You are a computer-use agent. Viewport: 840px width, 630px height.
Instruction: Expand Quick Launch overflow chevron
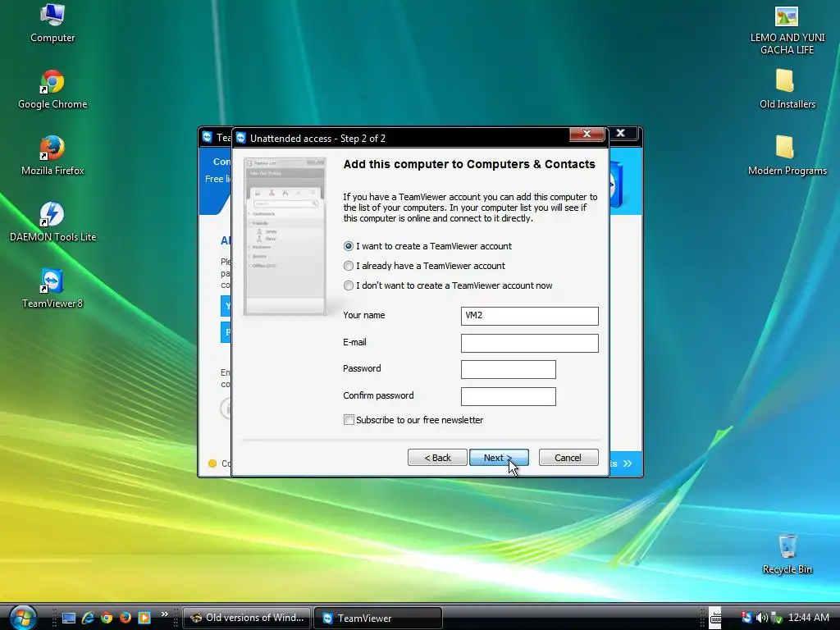coord(164,614)
